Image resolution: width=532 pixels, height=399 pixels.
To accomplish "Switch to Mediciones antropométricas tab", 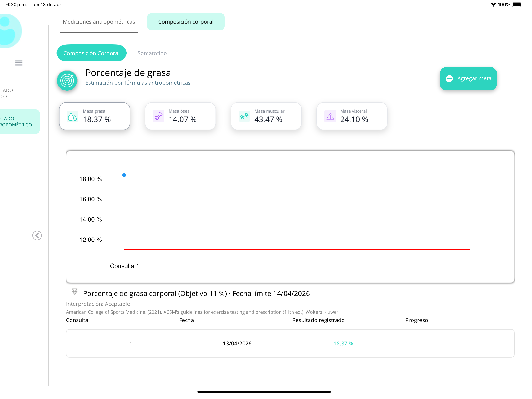I will click(99, 22).
